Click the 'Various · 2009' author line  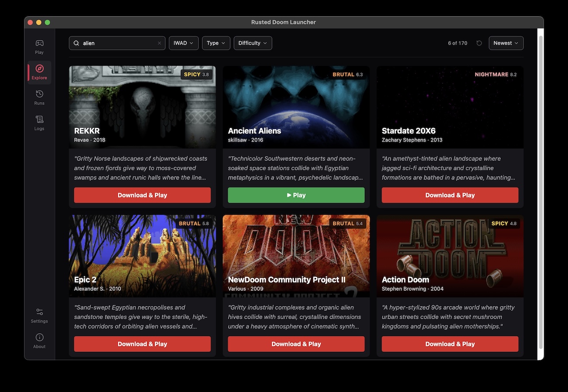(x=246, y=289)
